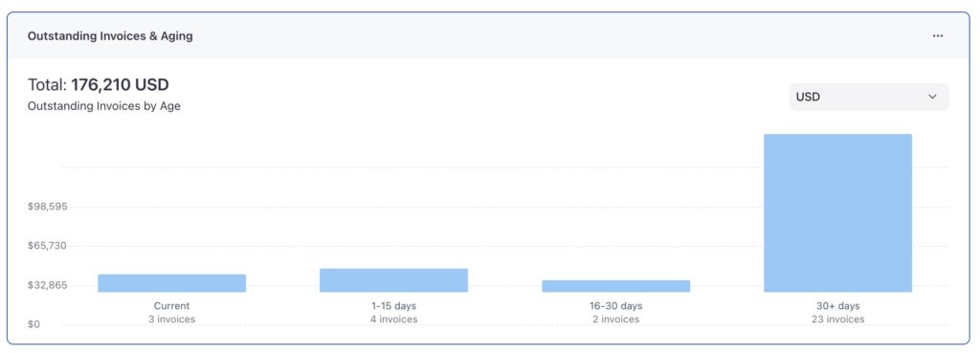Open the three-dot options menu
Viewport: 980px width, 353px height.
point(938,36)
